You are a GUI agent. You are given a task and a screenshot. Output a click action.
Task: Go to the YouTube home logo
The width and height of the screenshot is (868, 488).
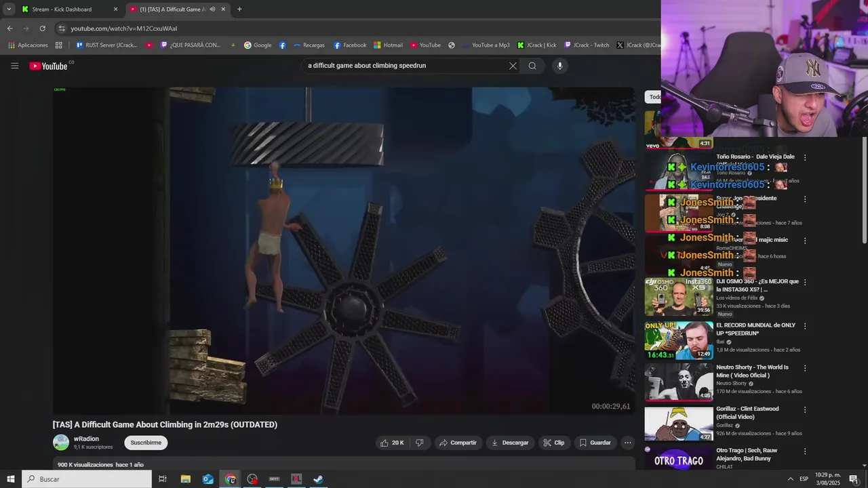pos(48,66)
